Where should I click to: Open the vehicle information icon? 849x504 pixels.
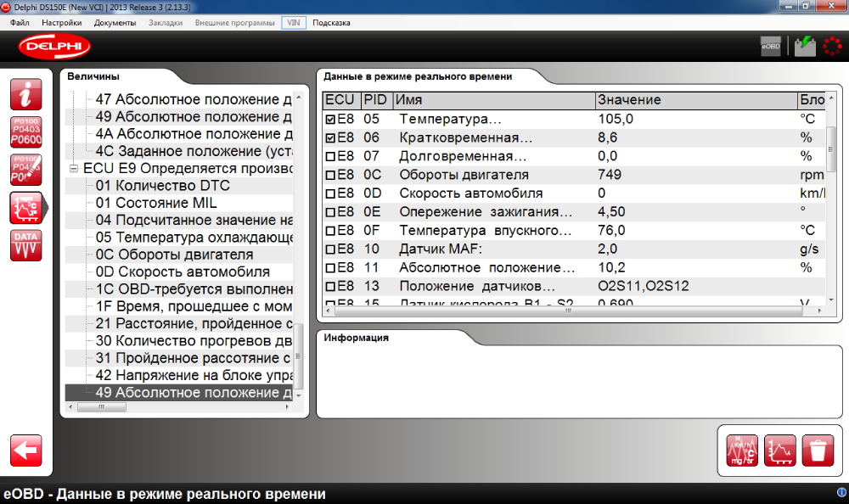tap(26, 94)
